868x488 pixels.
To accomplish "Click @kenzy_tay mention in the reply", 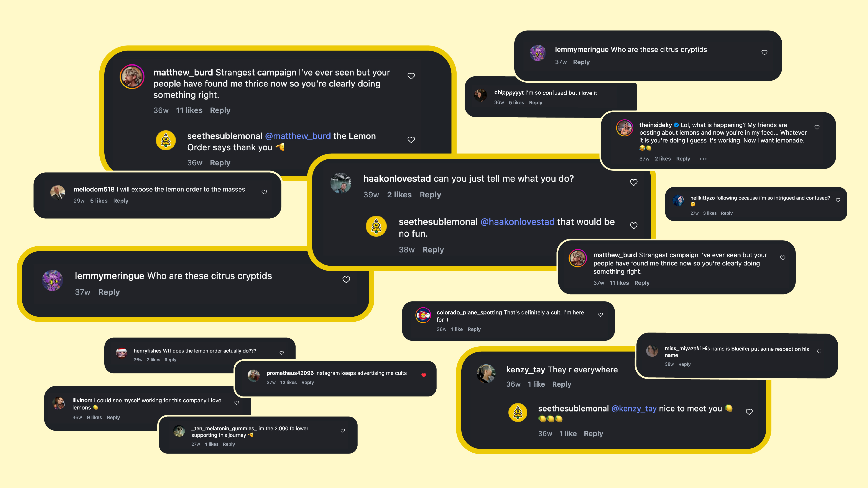I will (634, 409).
